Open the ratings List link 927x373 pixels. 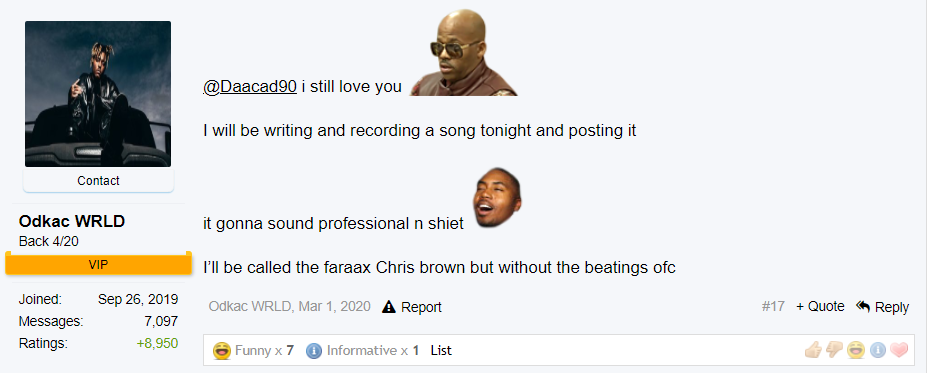tap(441, 351)
